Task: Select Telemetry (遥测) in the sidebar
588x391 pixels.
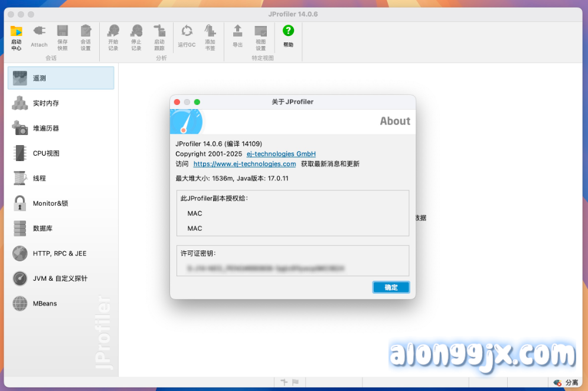Action: (x=61, y=78)
